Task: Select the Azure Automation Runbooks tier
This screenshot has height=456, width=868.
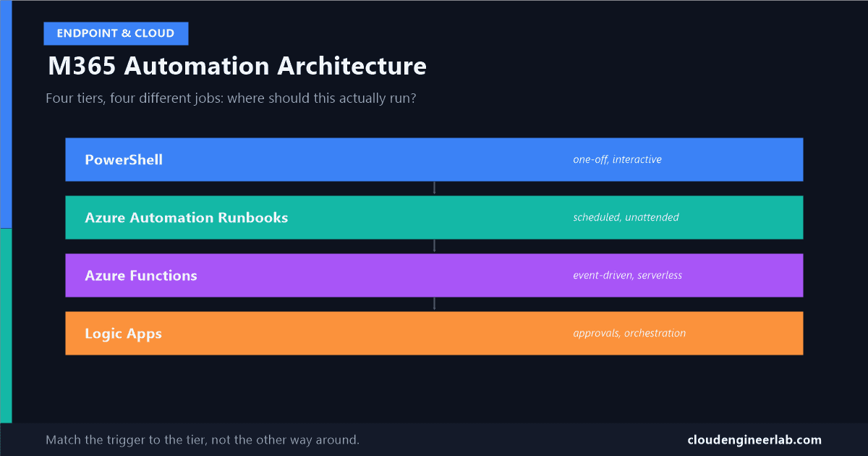Action: click(434, 217)
